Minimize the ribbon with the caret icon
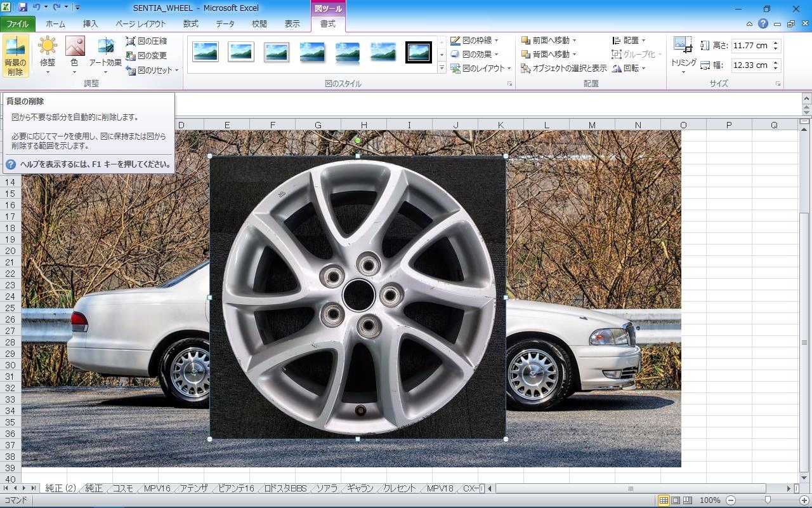The width and height of the screenshot is (812, 508). pyautogui.click(x=749, y=24)
